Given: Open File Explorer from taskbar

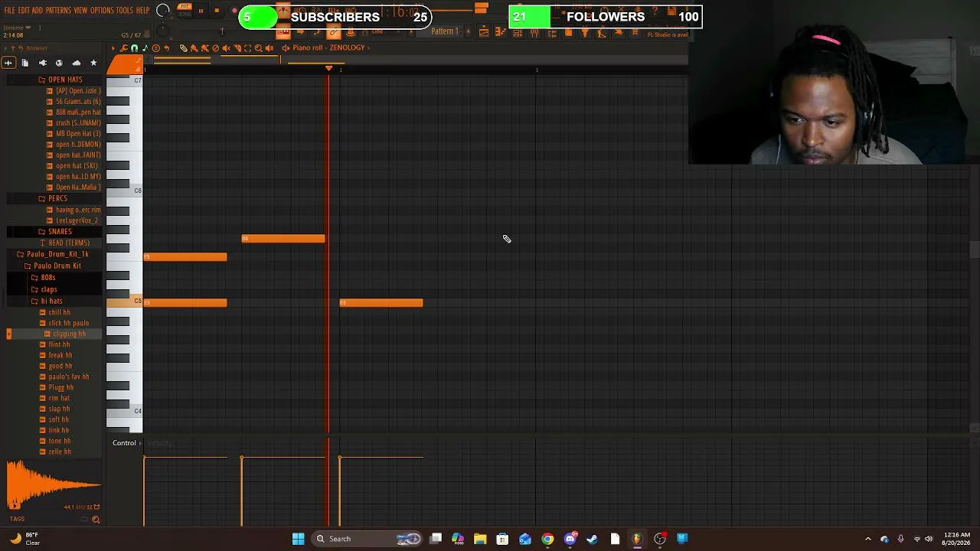Looking at the screenshot, I should [480, 539].
